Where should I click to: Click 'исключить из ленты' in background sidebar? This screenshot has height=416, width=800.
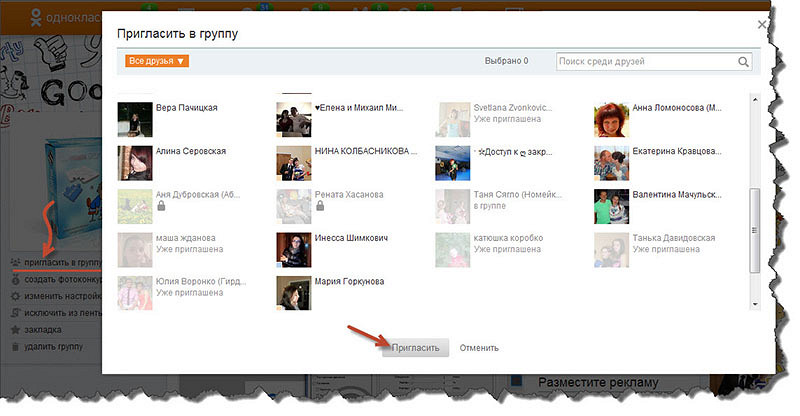pyautogui.click(x=63, y=313)
